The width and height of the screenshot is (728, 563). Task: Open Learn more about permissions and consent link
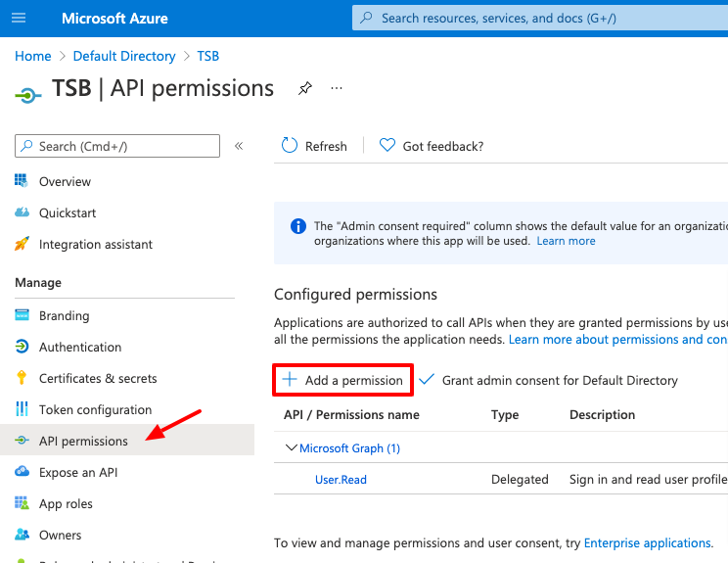(x=618, y=339)
